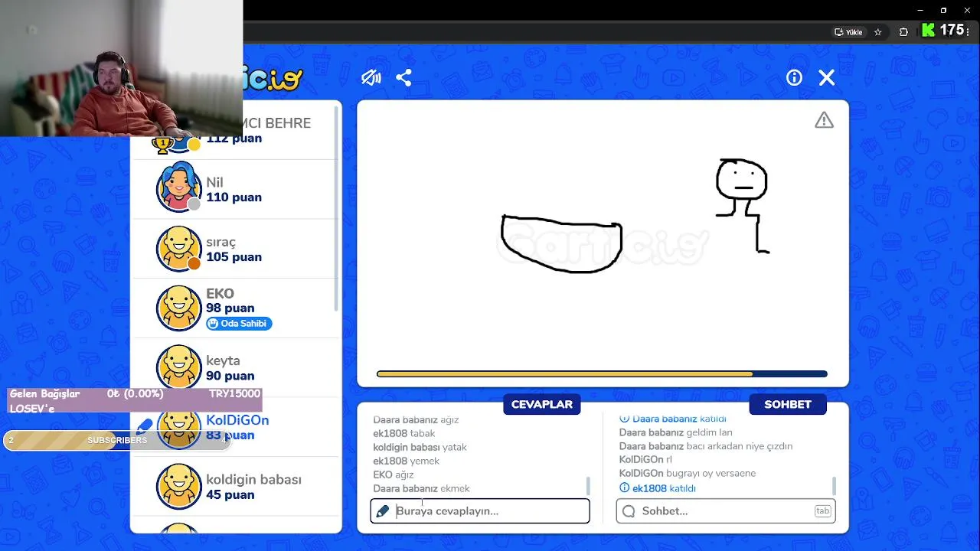Click the player list scrollbar
This screenshot has height=551, width=980.
tap(336, 207)
